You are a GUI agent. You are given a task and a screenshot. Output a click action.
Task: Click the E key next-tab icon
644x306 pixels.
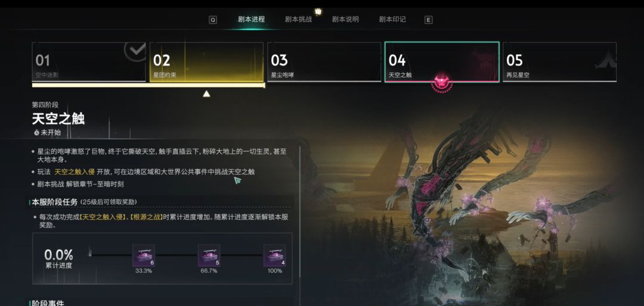pyautogui.click(x=428, y=20)
